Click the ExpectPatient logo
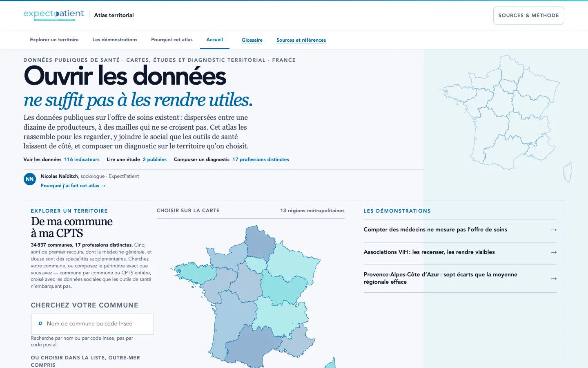588x368 pixels. point(54,15)
